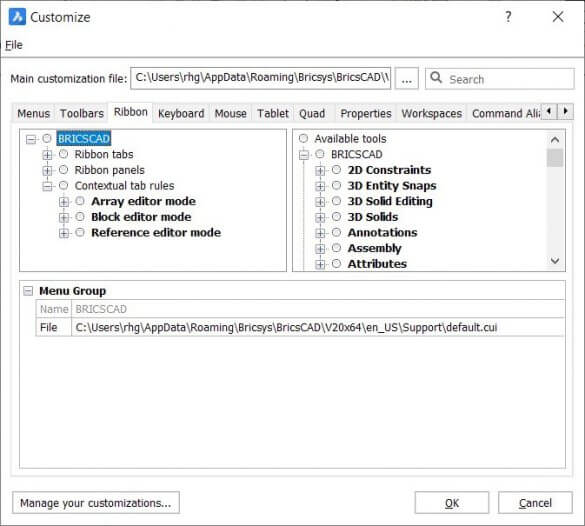Image resolution: width=585 pixels, height=526 pixels.
Task: Expand the 2D Constraints tool group
Action: pyautogui.click(x=320, y=170)
